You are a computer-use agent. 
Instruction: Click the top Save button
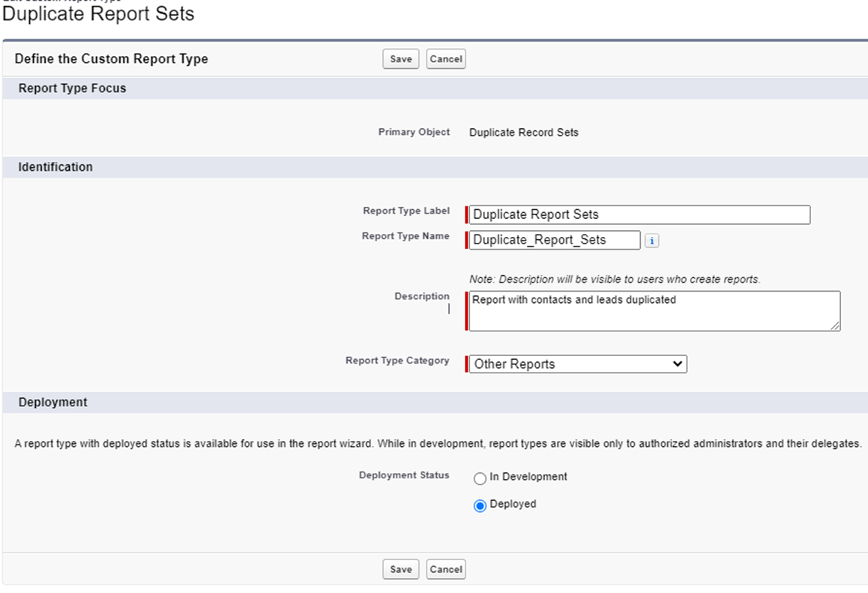pyautogui.click(x=401, y=59)
